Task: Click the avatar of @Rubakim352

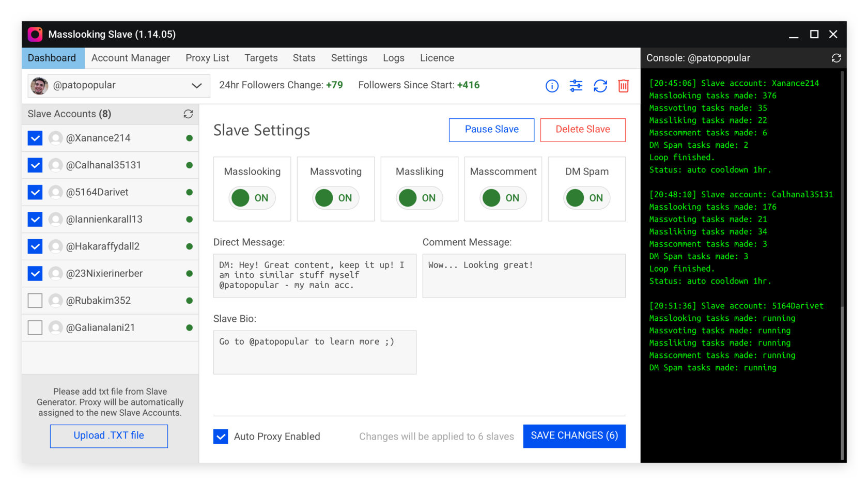Action: pos(55,301)
